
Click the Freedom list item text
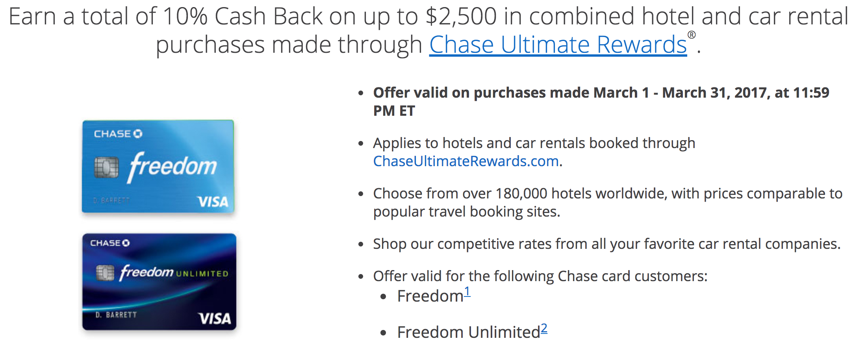pyautogui.click(x=430, y=296)
